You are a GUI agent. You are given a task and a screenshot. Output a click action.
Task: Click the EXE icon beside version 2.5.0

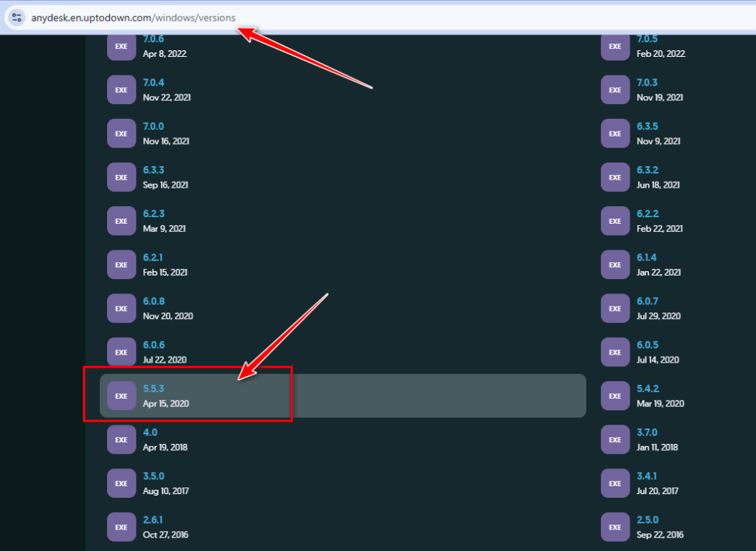coord(615,527)
